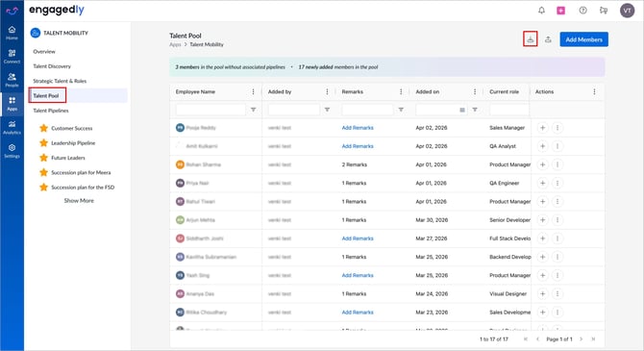
Task: Open the Remarks column menu
Action: [x=401, y=91]
